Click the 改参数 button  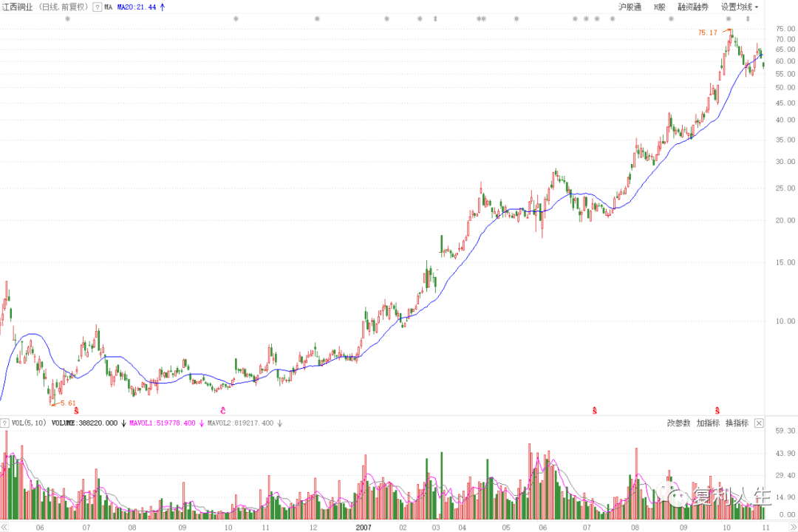click(678, 423)
